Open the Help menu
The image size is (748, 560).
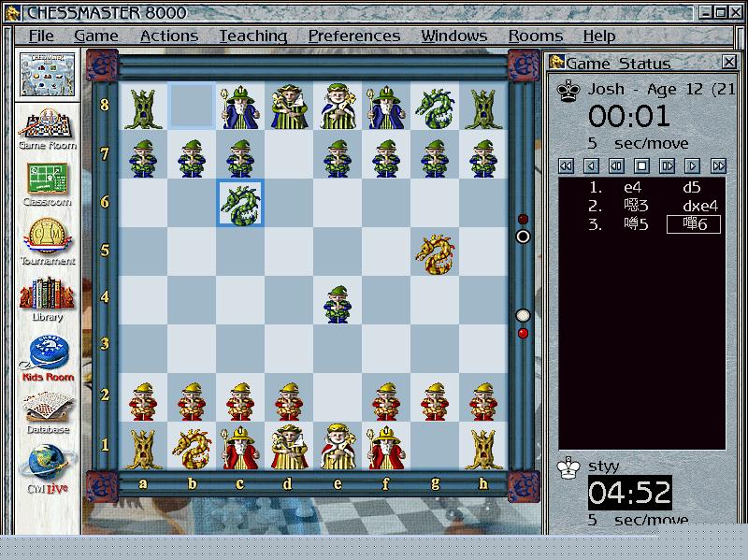pyautogui.click(x=599, y=36)
